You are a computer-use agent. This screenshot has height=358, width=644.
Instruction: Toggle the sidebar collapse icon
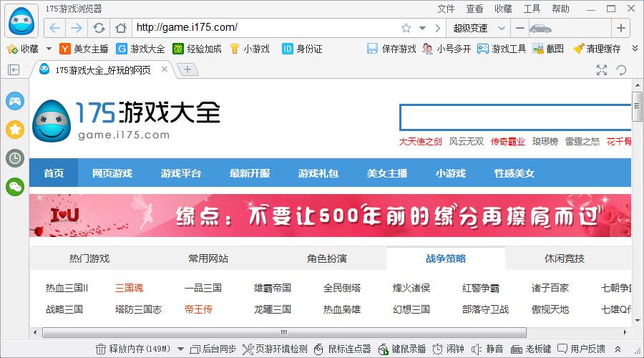14,70
